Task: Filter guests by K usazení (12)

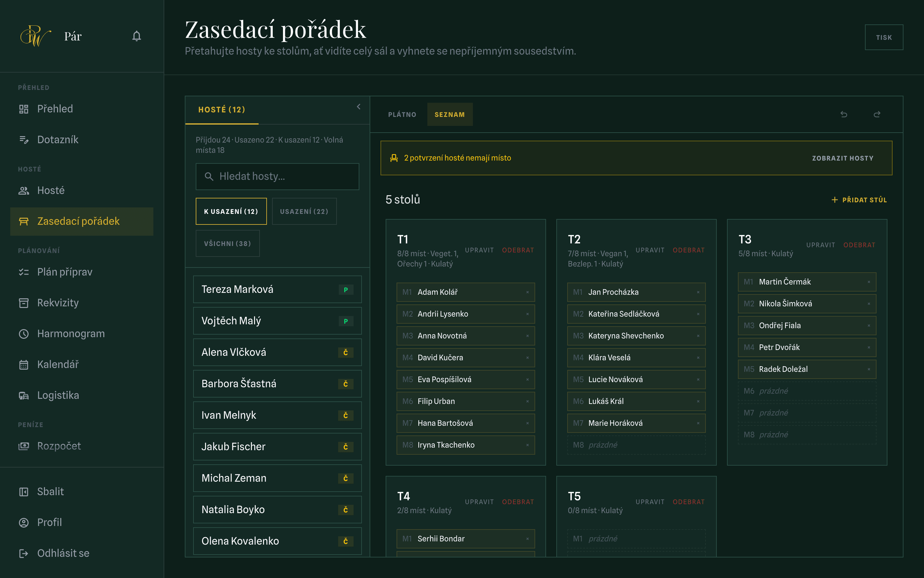Action: (x=231, y=211)
